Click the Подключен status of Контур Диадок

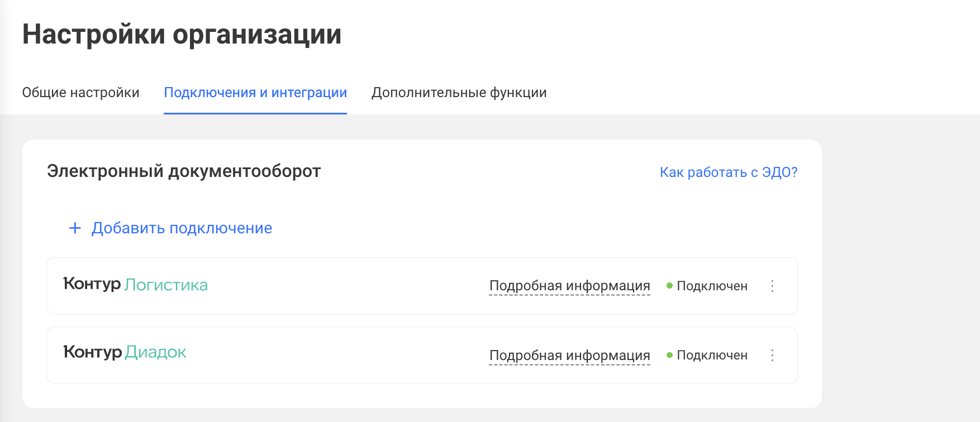point(712,355)
